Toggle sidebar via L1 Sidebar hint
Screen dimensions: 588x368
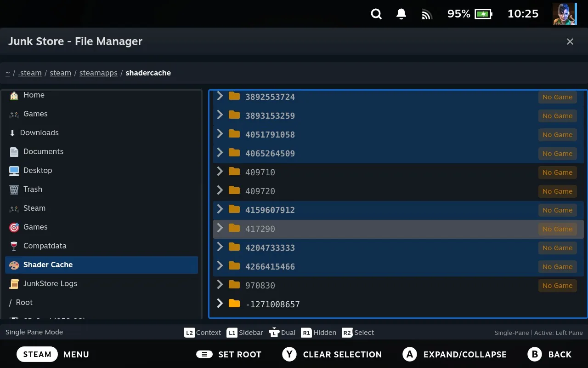click(245, 333)
